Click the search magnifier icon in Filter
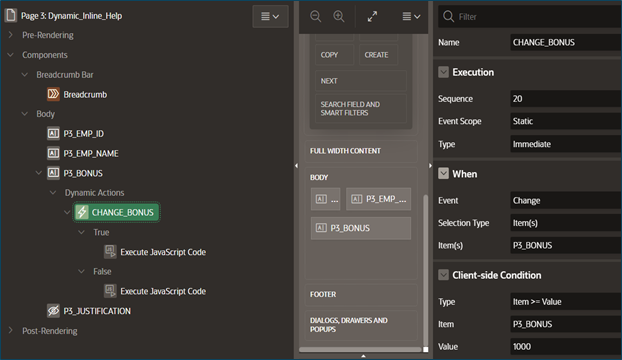This screenshot has height=360, width=622. click(x=448, y=16)
